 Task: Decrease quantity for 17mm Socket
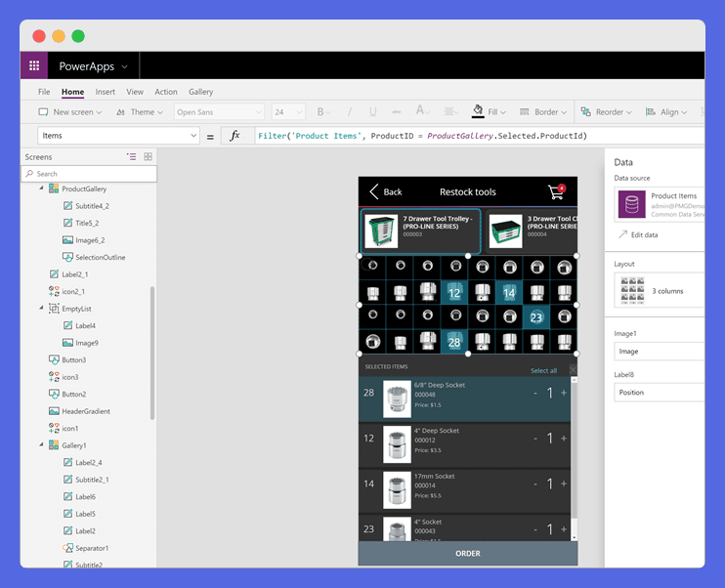coord(535,483)
